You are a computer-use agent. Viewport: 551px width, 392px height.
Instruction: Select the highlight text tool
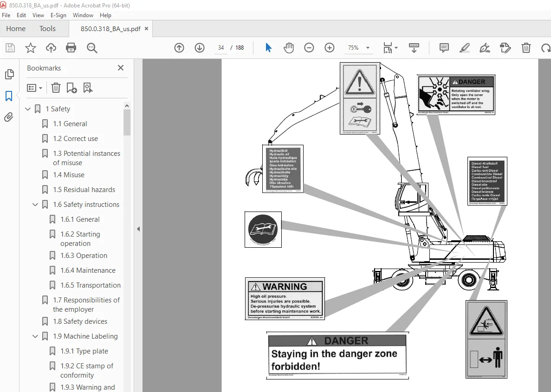[x=465, y=48]
